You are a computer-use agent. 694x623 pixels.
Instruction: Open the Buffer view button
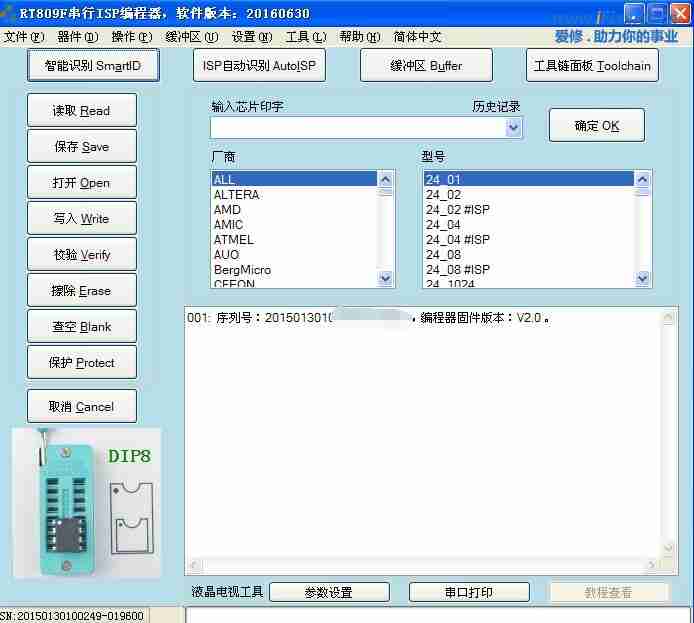(426, 66)
